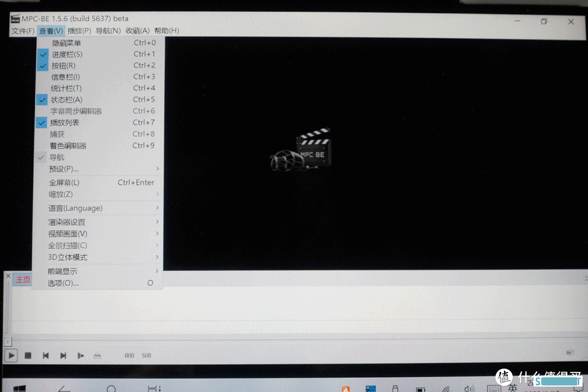
Task: Open the 帮助(H) menu
Action: (x=167, y=30)
